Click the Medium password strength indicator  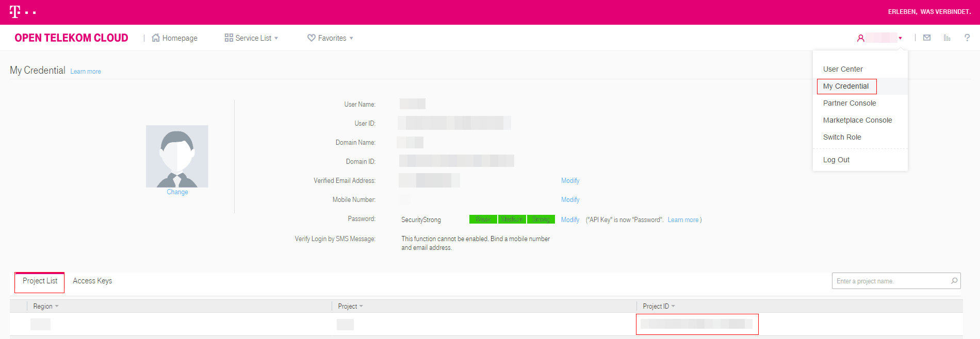[512, 219]
